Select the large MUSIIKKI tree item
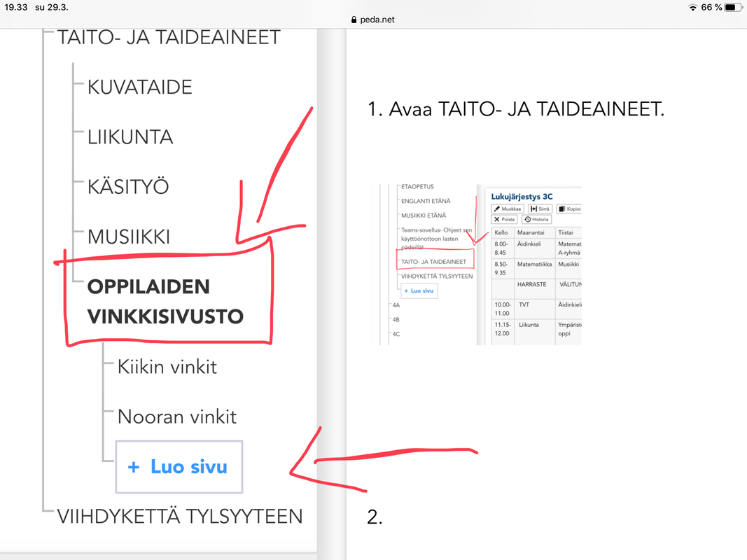The width and height of the screenshot is (747, 560). click(129, 237)
